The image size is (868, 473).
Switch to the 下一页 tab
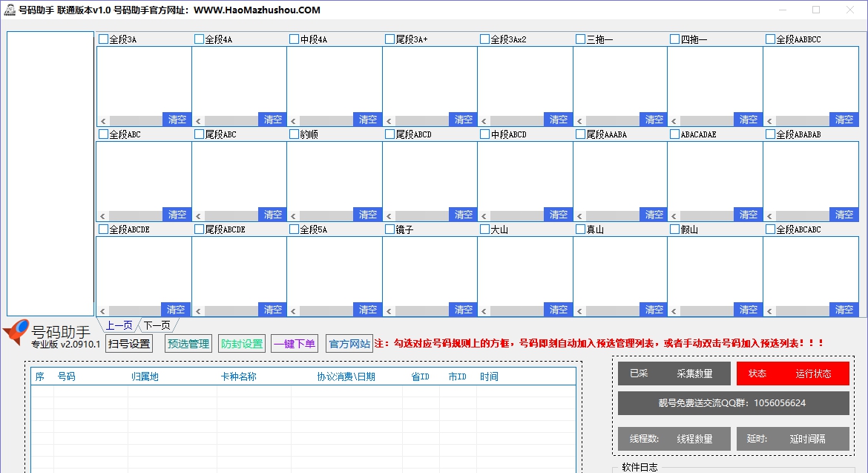point(157,325)
